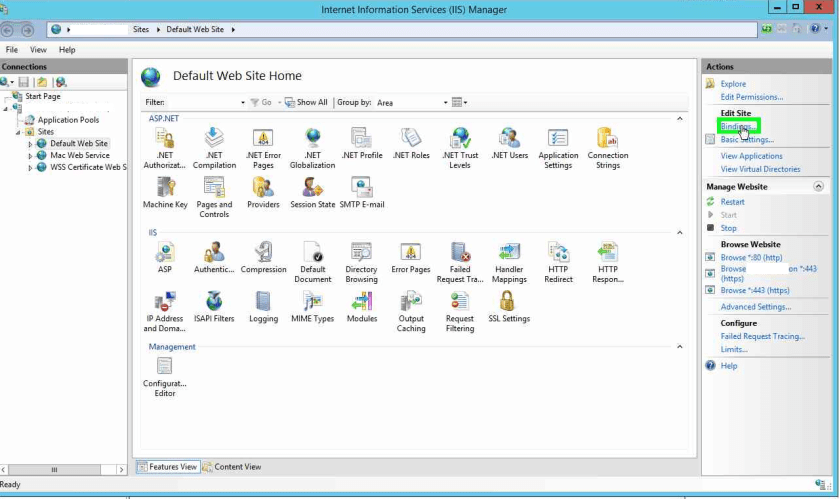The width and height of the screenshot is (839, 499).
Task: Expand the Mac Web Service tree node
Action: [31, 156]
